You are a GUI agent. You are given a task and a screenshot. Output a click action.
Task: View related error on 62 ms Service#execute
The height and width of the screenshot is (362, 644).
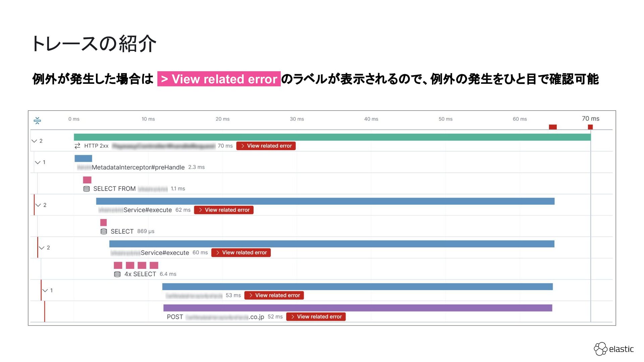223,210
